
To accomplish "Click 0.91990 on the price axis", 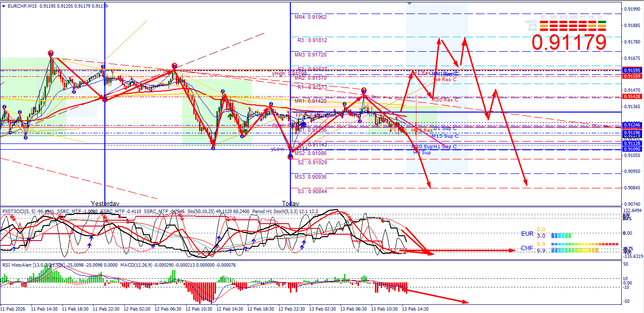I will point(632,9).
